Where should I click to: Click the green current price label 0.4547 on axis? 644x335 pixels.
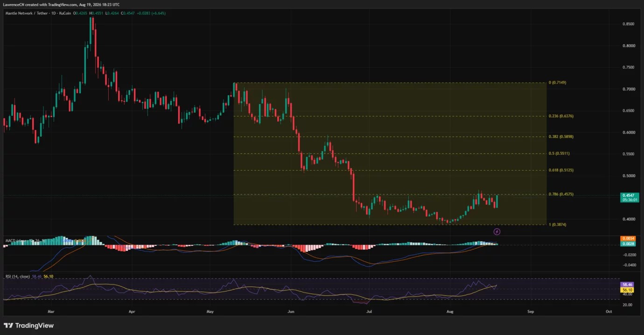(629, 195)
